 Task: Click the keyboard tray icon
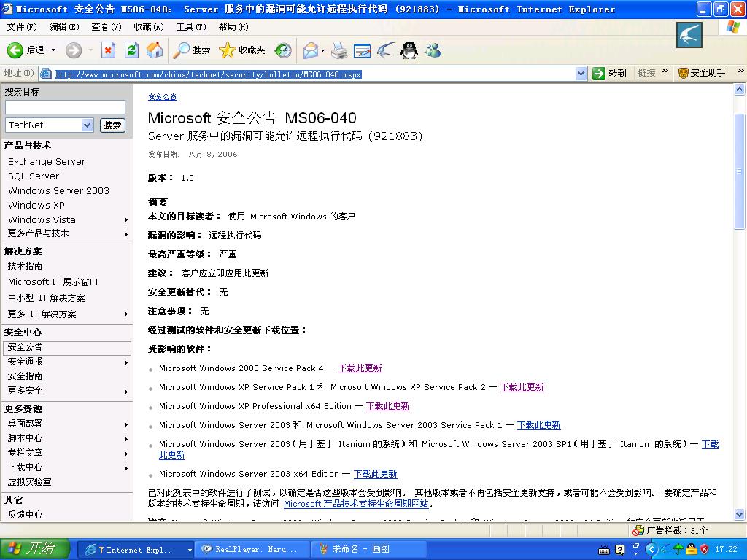[603, 551]
